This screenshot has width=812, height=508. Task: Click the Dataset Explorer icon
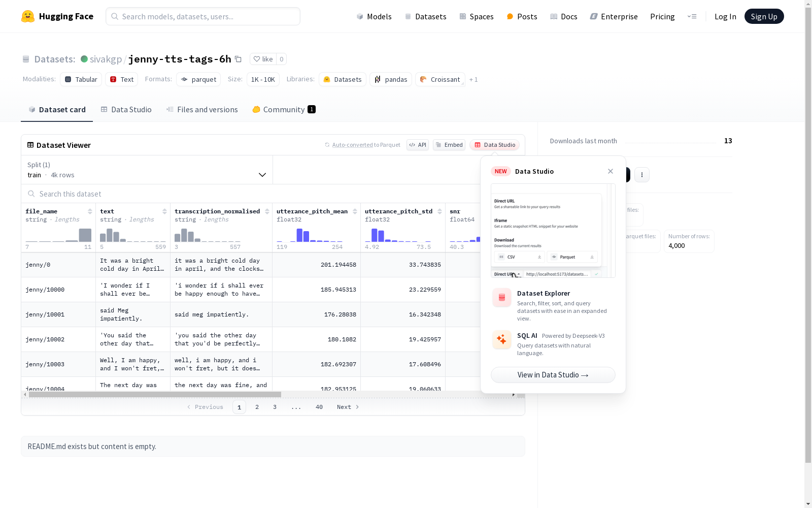coord(502,298)
